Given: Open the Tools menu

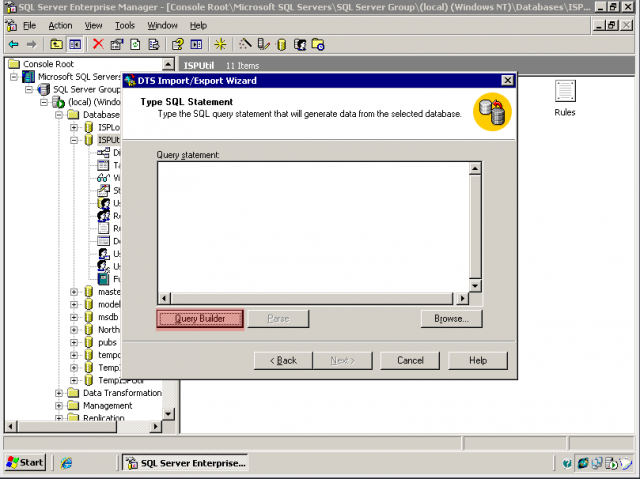Looking at the screenshot, I should click(x=124, y=25).
